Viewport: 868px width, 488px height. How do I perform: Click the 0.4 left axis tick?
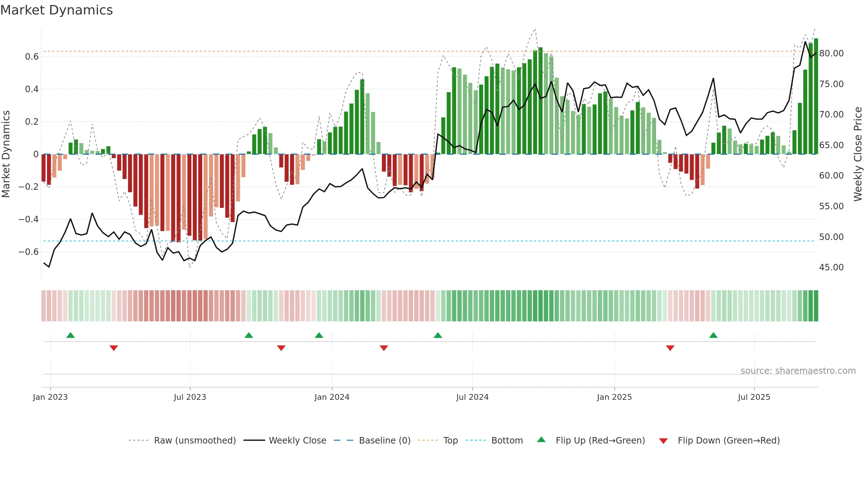tap(32, 89)
